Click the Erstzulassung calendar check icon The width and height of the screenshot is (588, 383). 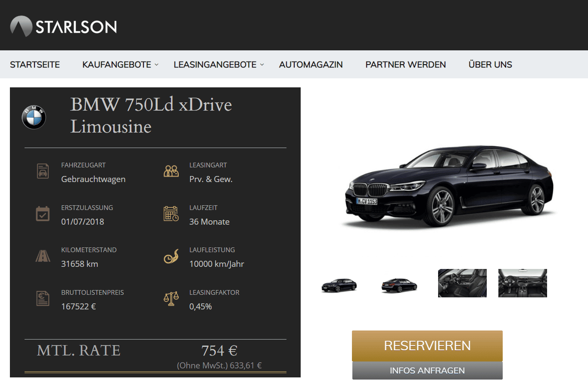point(42,213)
